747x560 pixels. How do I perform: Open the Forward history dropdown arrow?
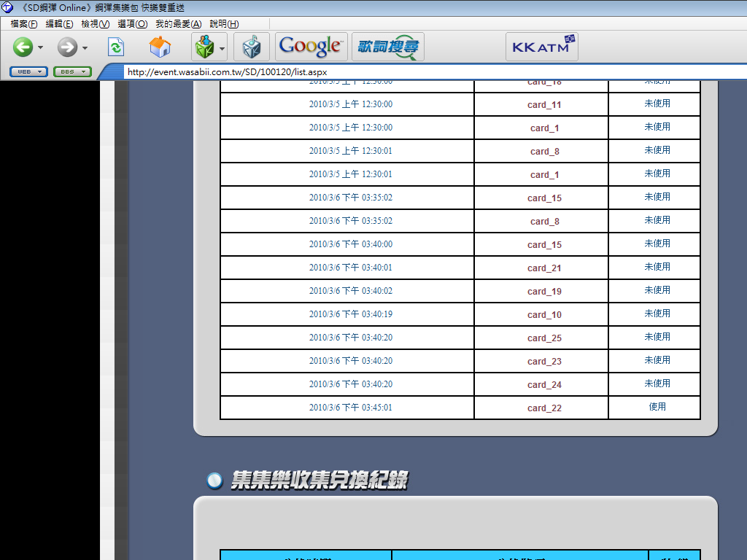pyautogui.click(x=85, y=47)
